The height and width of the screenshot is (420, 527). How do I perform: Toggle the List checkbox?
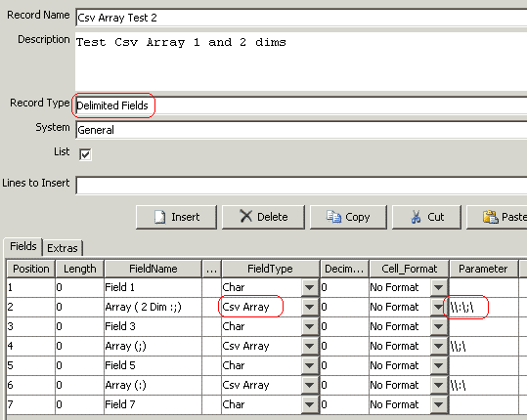(85, 154)
